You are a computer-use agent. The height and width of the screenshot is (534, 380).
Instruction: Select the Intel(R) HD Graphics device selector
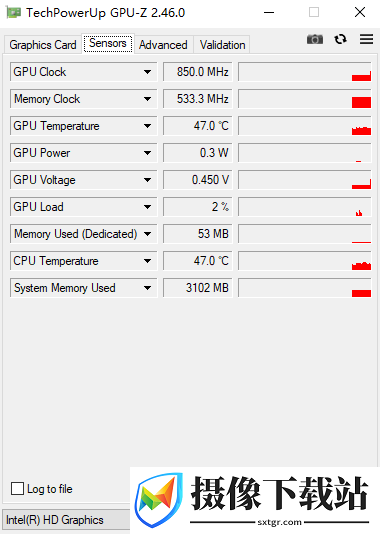pos(67,520)
